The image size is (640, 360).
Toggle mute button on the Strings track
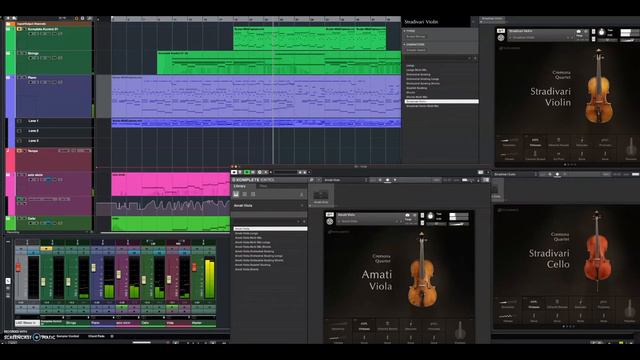tap(19, 53)
